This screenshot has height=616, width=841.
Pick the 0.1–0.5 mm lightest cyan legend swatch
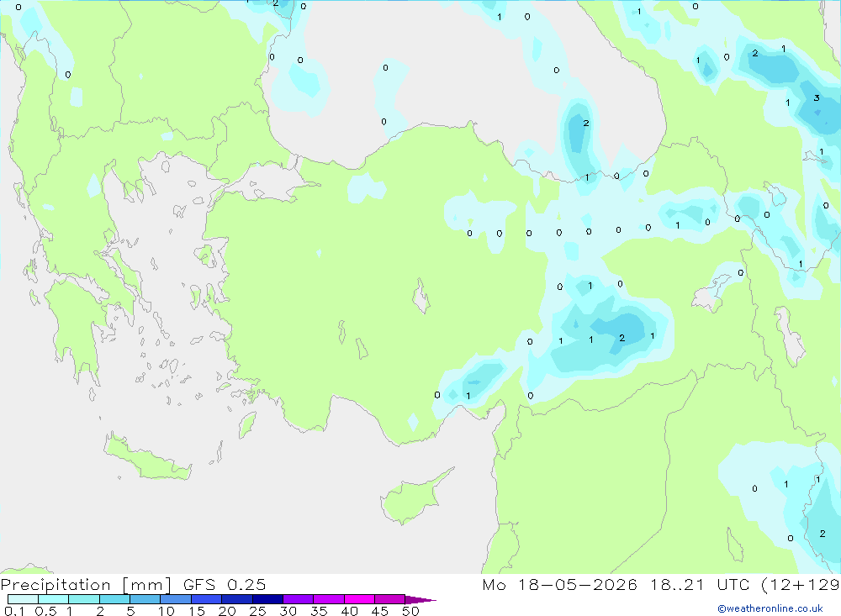[23, 599]
